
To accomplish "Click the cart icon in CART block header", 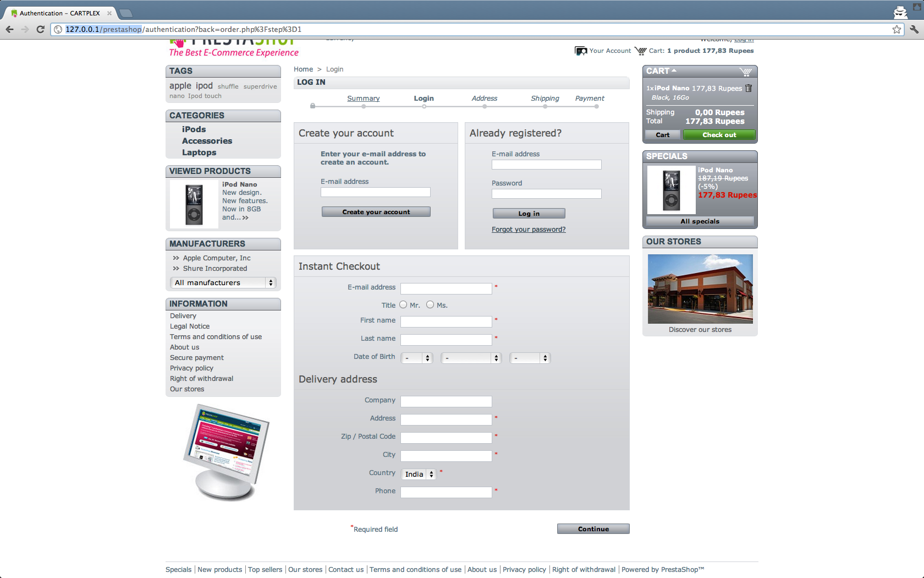I will [x=746, y=72].
